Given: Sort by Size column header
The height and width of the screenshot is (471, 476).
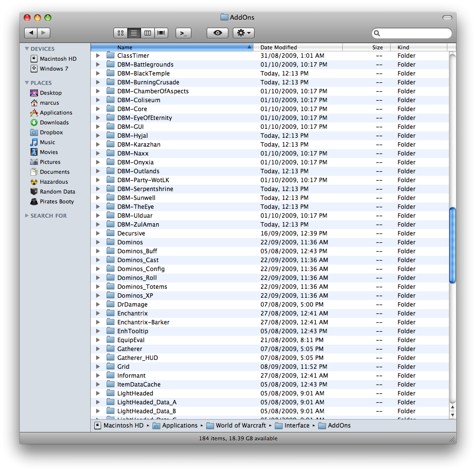Looking at the screenshot, I should point(366,47).
